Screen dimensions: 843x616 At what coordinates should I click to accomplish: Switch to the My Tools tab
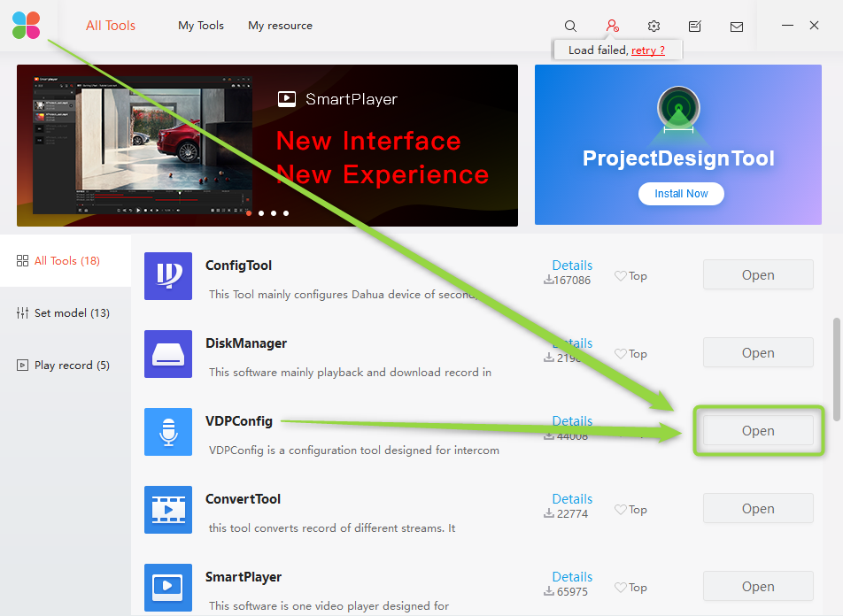tap(200, 26)
